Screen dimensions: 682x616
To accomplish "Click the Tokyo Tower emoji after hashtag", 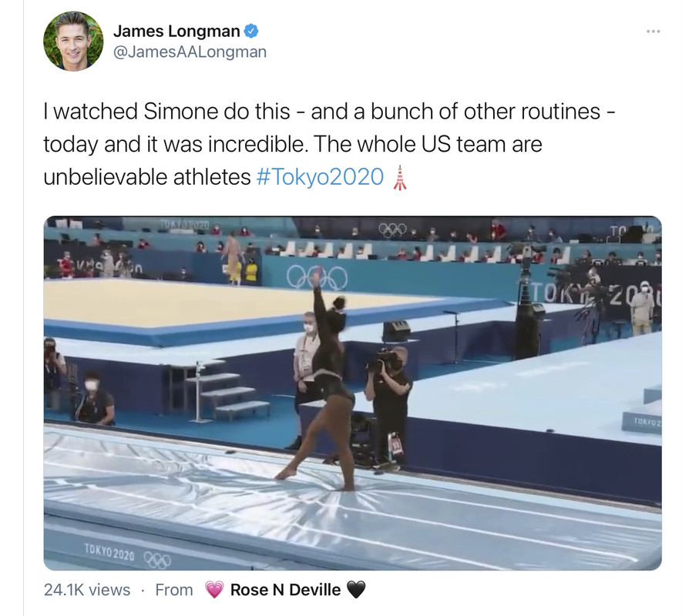I will [x=400, y=177].
